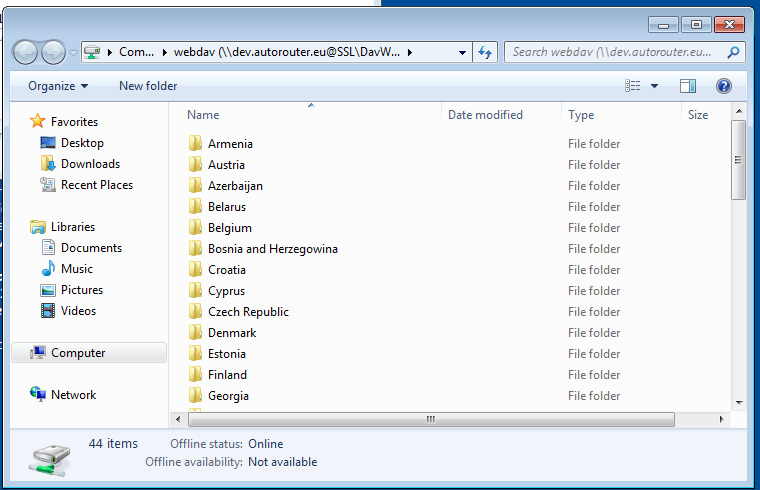Open Recent Places in navigation pane
The width and height of the screenshot is (760, 490).
coord(87,185)
